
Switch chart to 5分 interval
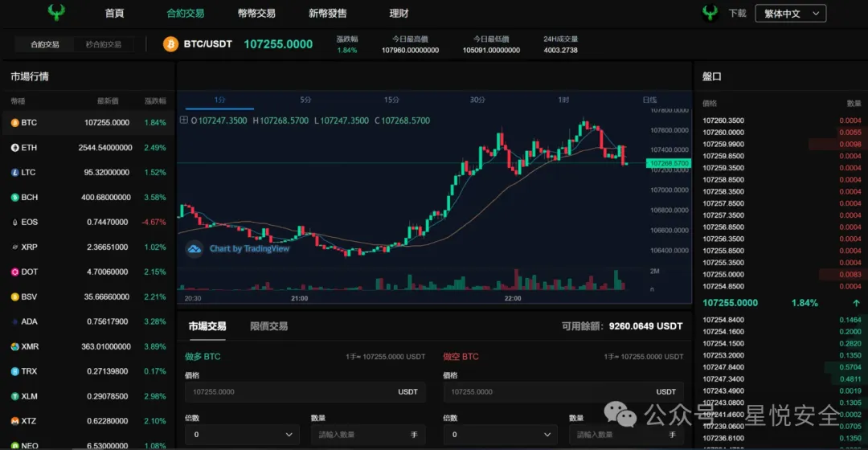pos(305,100)
